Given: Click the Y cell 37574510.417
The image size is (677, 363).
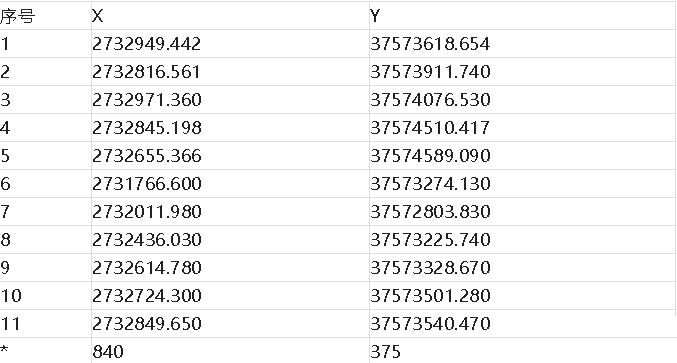Looking at the screenshot, I should click(523, 128).
